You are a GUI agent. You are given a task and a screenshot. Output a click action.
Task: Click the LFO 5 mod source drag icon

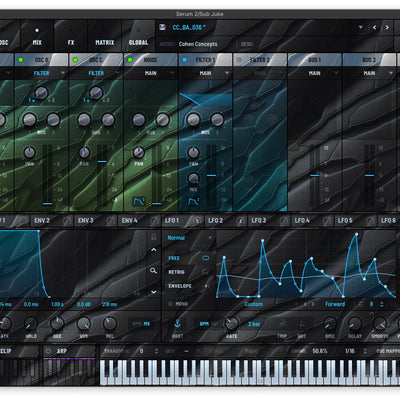click(370, 220)
